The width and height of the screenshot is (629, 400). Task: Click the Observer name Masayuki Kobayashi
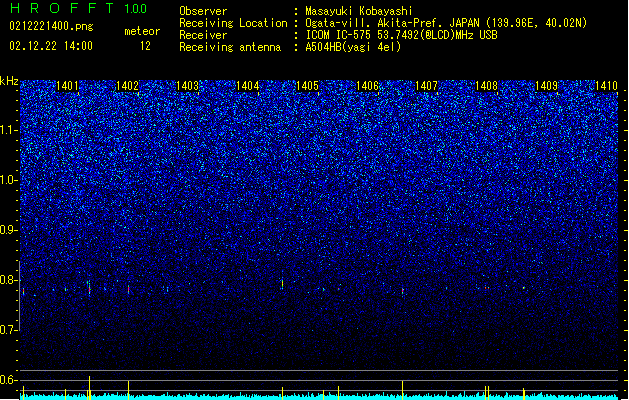359,11
